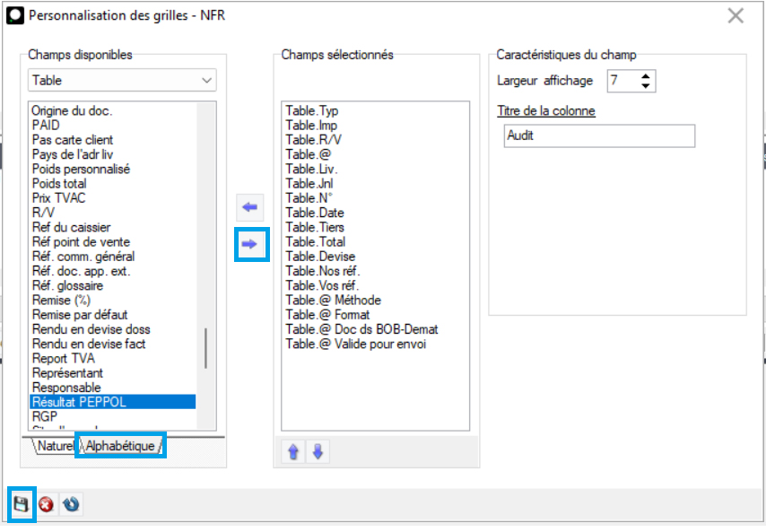Screen dimensions: 766x532
Task: Move selected field up with up arrow
Action: [x=292, y=452]
